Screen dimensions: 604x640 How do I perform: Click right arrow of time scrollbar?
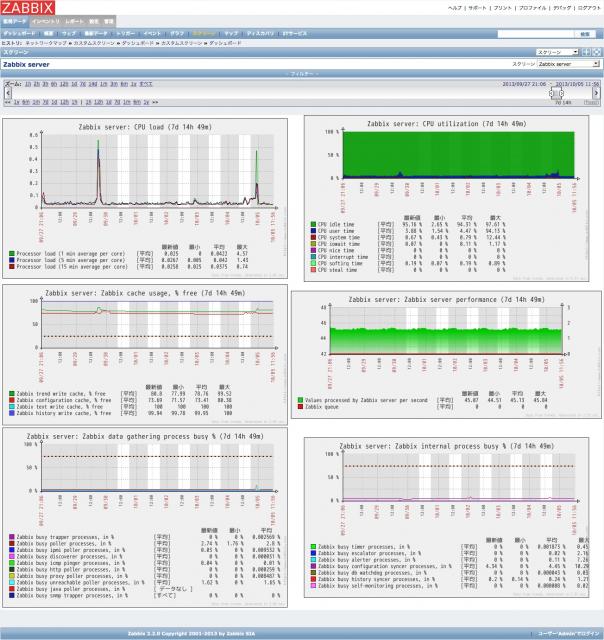coord(596,93)
